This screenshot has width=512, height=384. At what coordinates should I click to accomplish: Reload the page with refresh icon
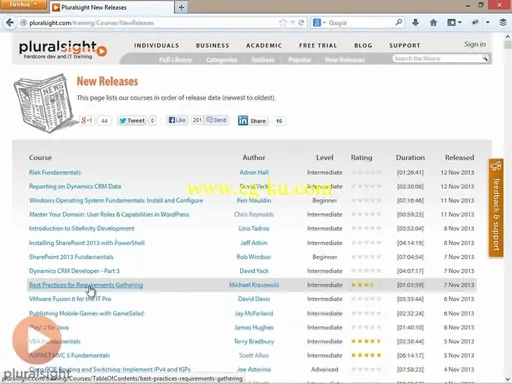coord(301,23)
